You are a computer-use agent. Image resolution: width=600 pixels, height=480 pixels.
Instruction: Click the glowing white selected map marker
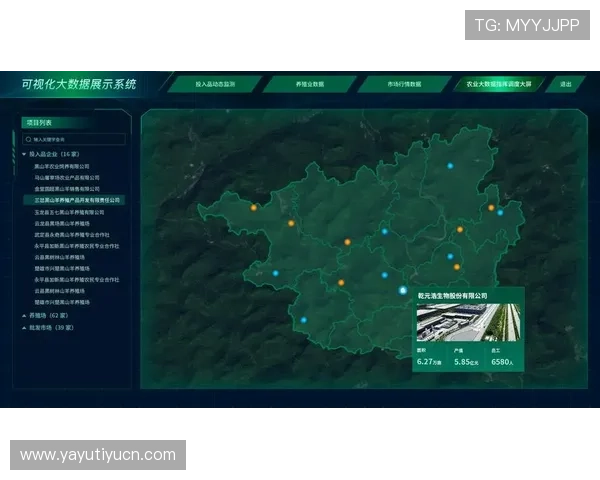(x=402, y=291)
